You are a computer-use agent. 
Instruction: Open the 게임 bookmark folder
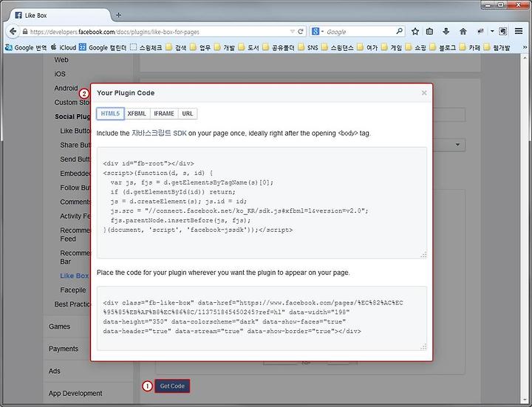tap(392, 47)
